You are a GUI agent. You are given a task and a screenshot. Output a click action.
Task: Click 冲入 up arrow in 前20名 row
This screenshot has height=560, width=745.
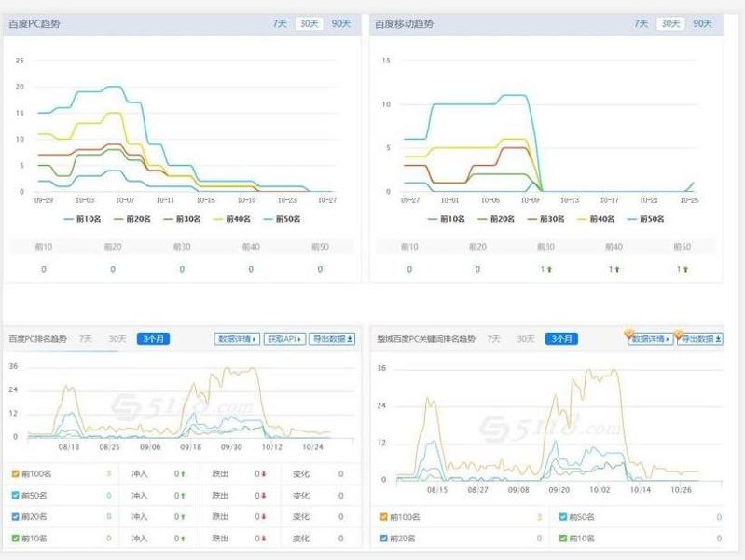(184, 517)
